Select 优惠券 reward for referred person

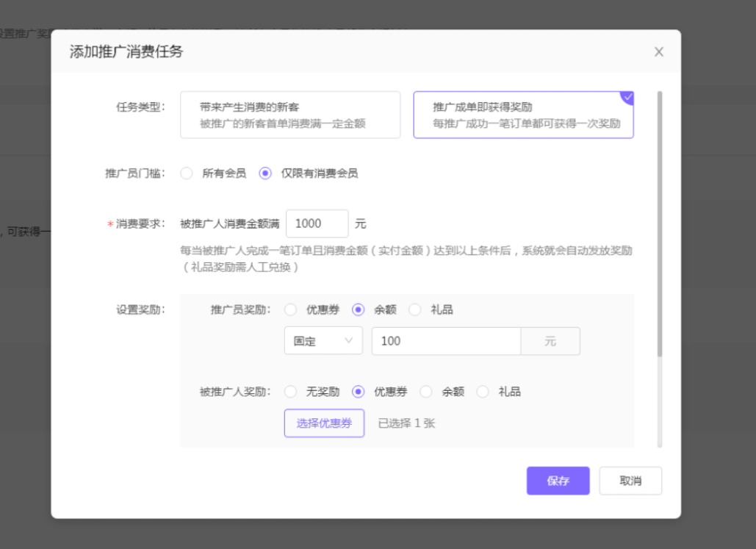[358, 392]
